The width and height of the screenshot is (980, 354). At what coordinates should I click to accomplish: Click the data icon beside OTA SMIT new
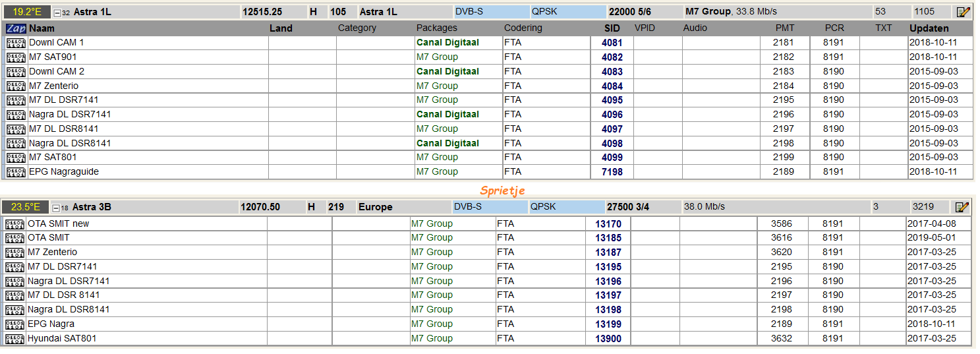click(14, 224)
